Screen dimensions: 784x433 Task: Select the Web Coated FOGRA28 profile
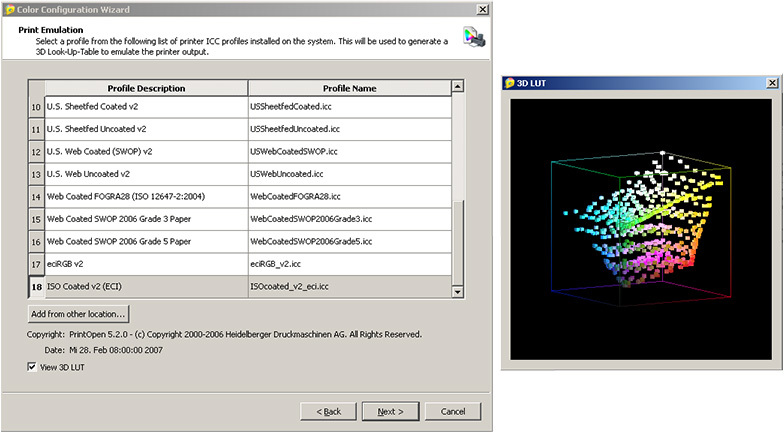146,196
